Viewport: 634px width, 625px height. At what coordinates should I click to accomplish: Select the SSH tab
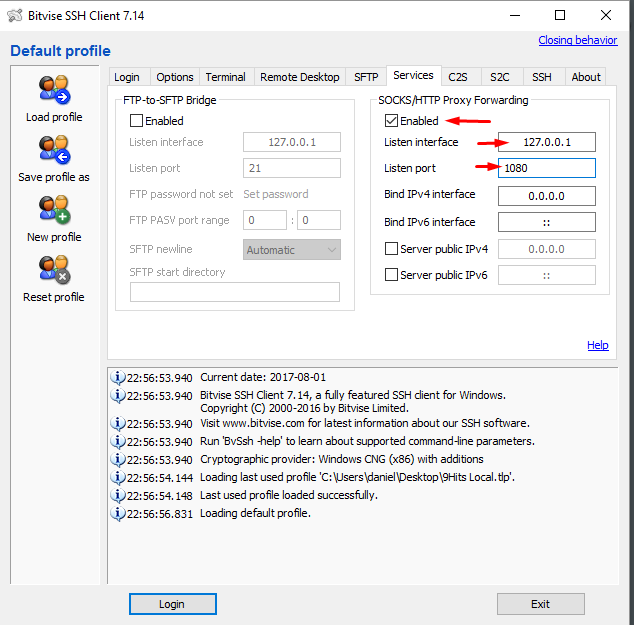tap(542, 77)
